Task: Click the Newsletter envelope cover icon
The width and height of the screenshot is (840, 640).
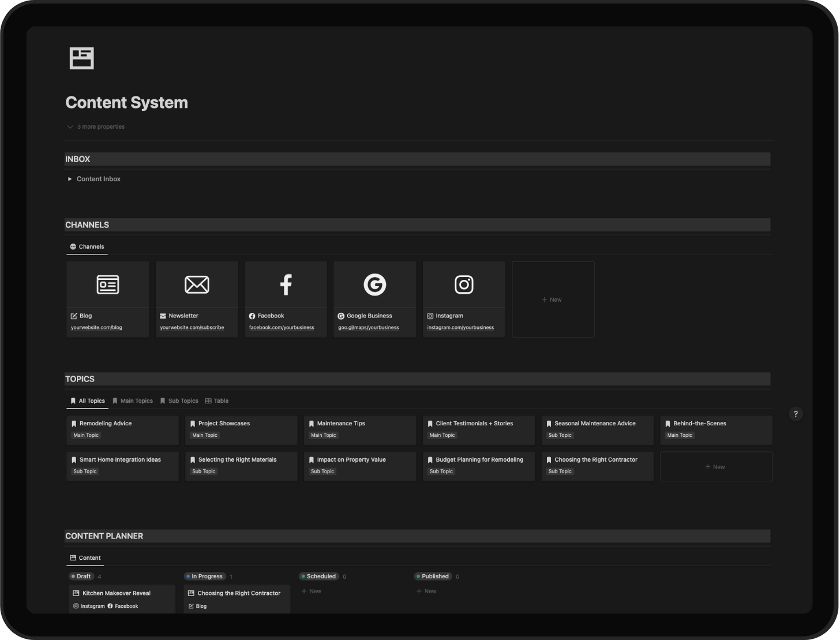Action: click(x=197, y=285)
